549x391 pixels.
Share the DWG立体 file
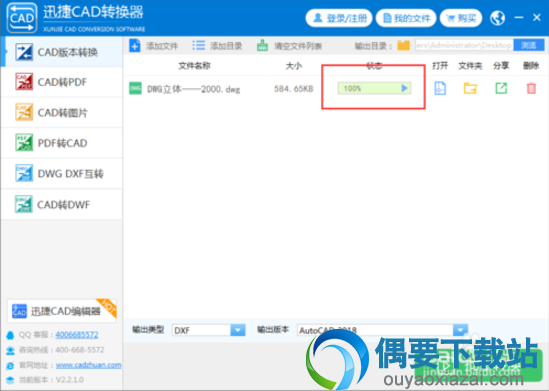501,88
